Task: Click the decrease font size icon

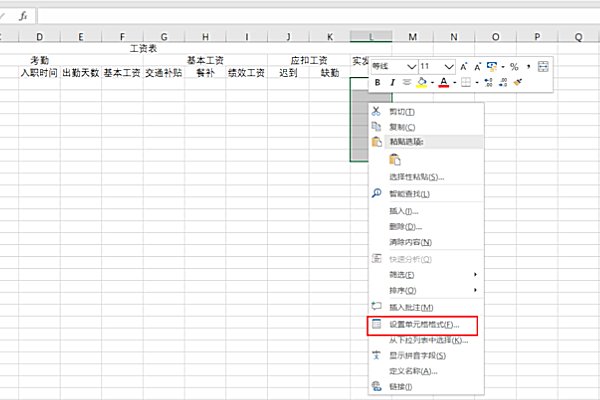Action: coord(477,67)
